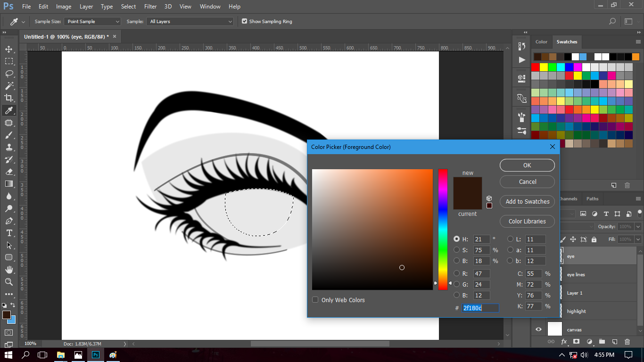Switch to the Paths tab
The height and width of the screenshot is (362, 644).
593,199
